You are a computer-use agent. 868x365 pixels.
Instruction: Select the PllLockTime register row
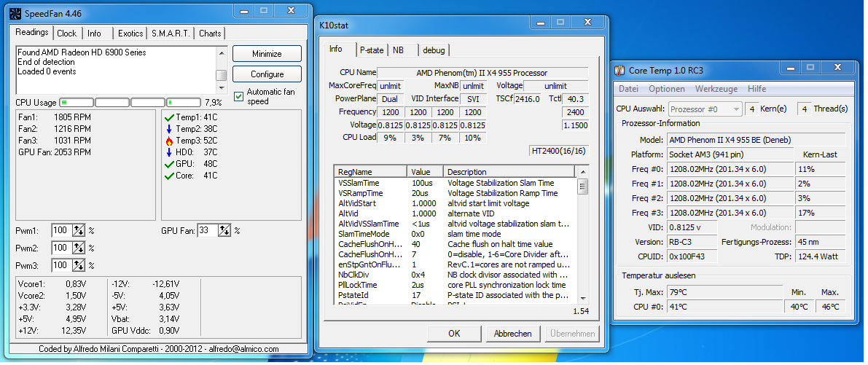[x=455, y=285]
